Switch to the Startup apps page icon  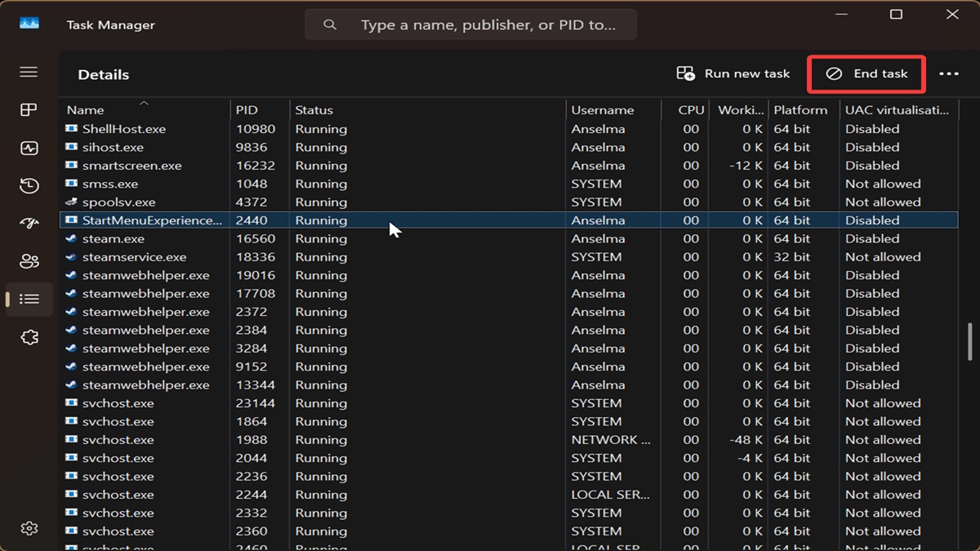pyautogui.click(x=29, y=224)
